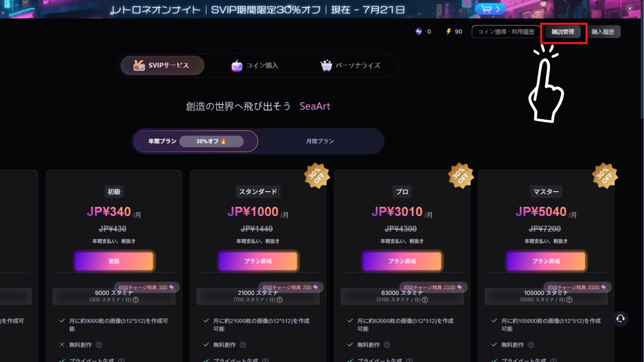Open the 購入履歴 purchase history
The height and width of the screenshot is (362, 644).
click(602, 32)
